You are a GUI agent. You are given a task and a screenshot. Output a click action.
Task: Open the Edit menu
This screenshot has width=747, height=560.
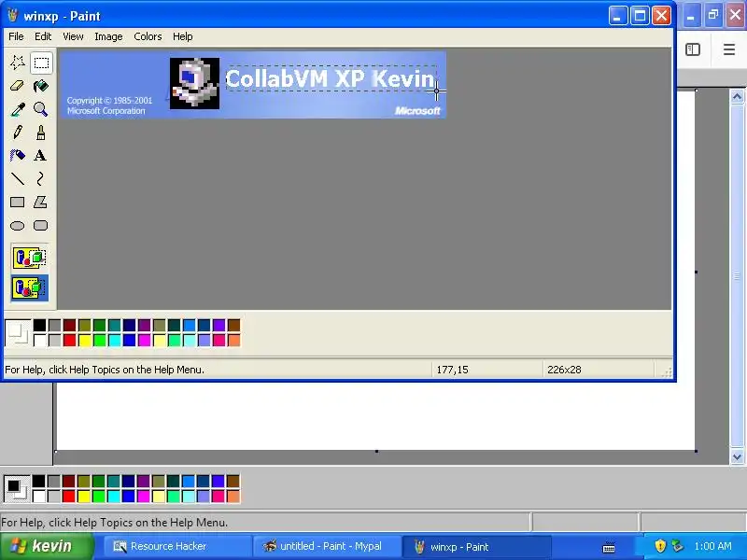point(43,36)
